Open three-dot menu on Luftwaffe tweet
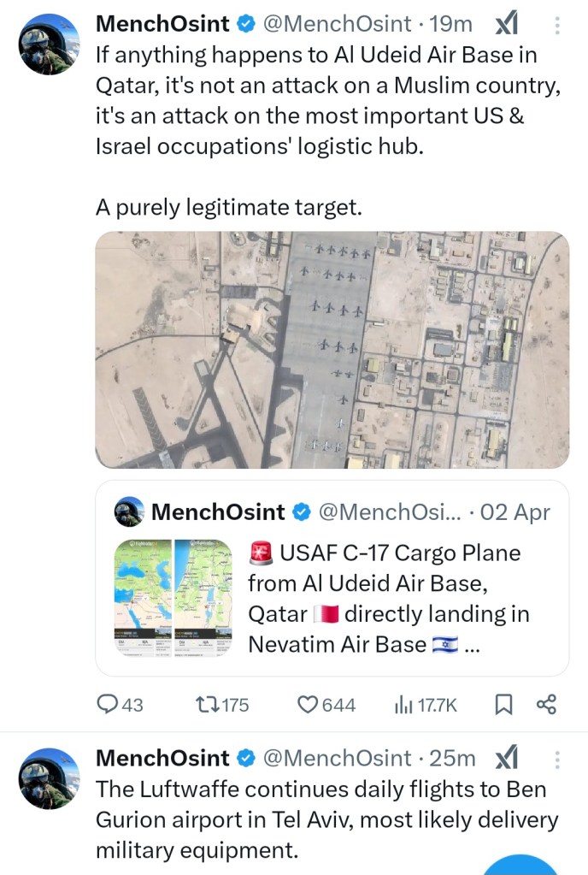The image size is (588, 875). pos(557,759)
